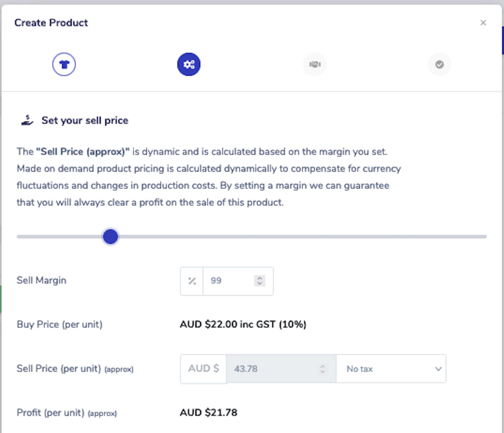504x433 pixels.
Task: Go to the t-shirt product step
Action: [64, 64]
